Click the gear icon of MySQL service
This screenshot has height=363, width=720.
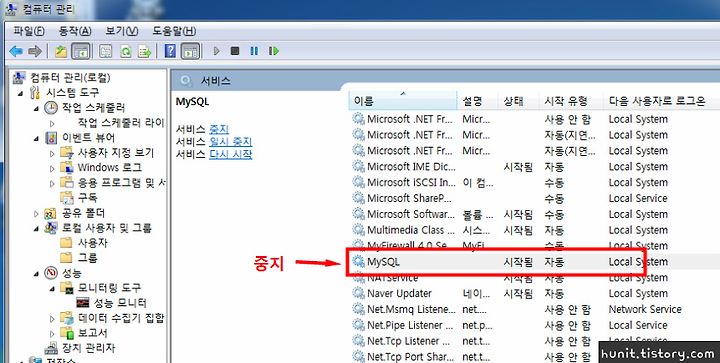[x=358, y=262]
